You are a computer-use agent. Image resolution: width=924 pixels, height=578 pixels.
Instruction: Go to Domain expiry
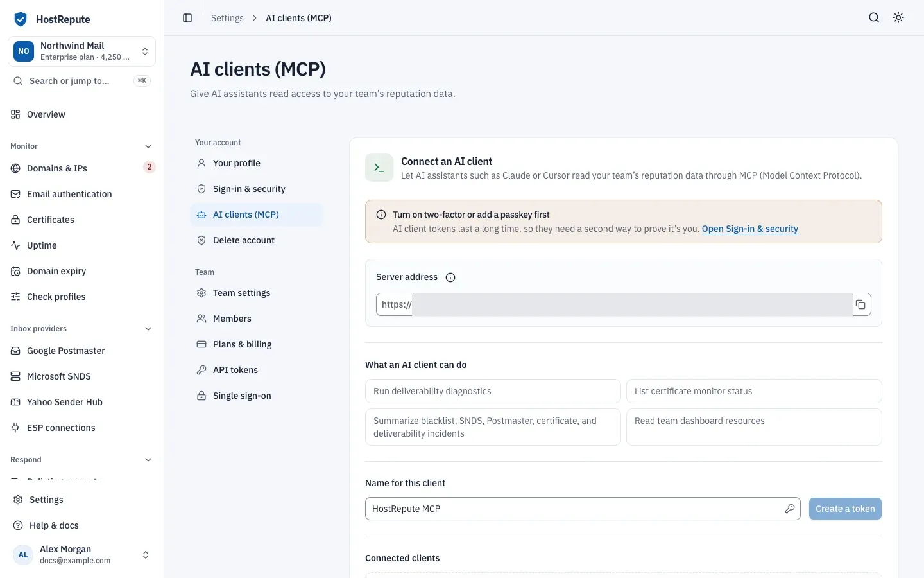coord(81,271)
